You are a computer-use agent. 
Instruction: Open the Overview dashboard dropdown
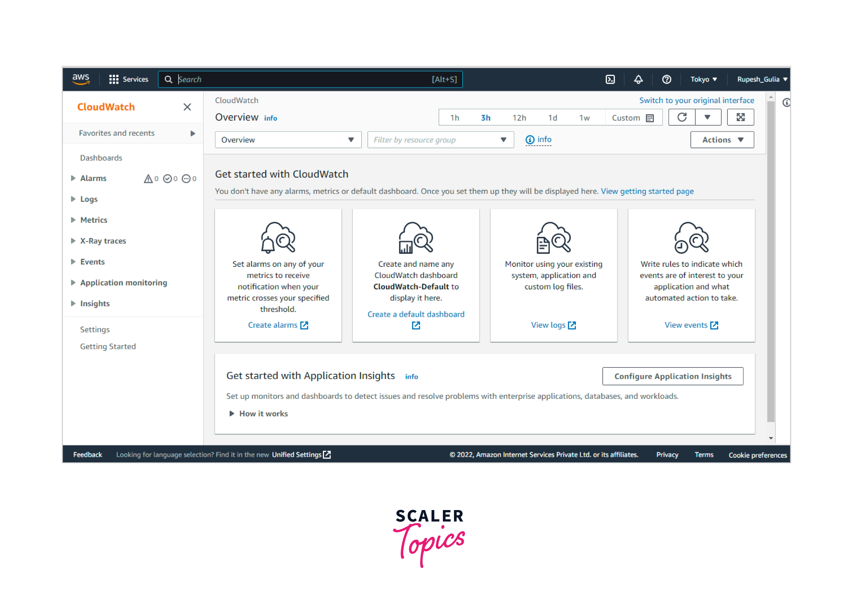[x=288, y=140]
